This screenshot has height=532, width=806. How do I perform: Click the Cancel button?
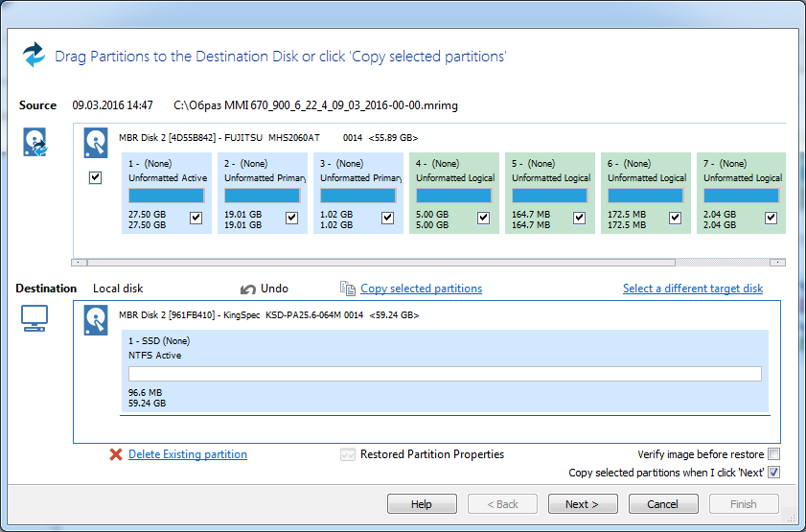(x=662, y=504)
